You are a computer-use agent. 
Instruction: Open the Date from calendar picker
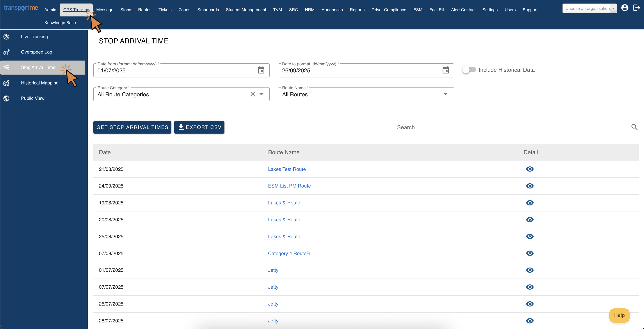[261, 70]
